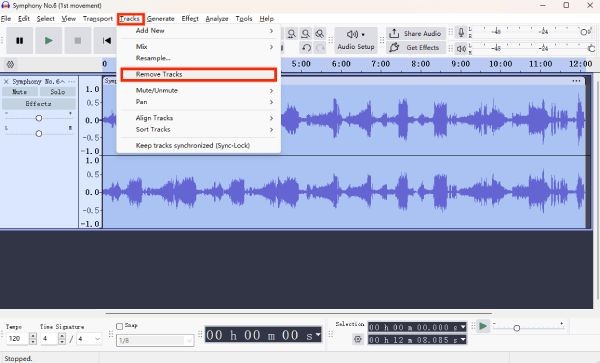Open the track panel three-dots menu
600x363 pixels.
[x=72, y=81]
